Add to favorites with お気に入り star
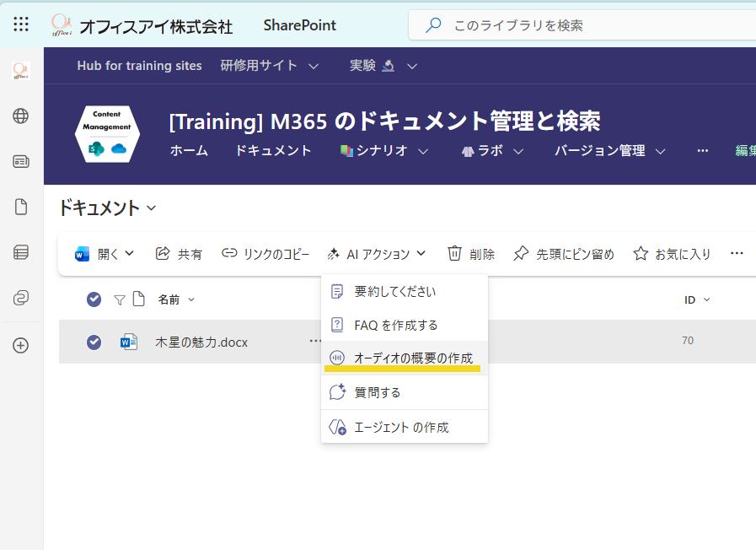This screenshot has height=550, width=756. click(x=672, y=254)
